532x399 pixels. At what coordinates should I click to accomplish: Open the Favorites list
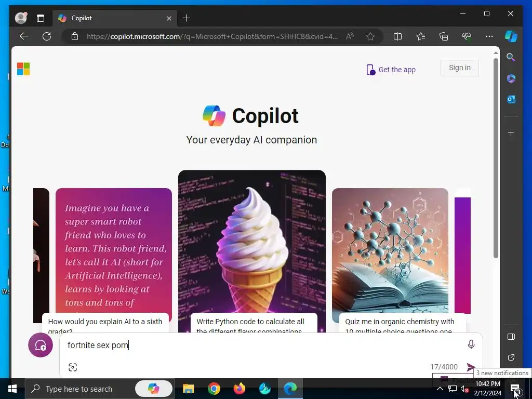421,36
